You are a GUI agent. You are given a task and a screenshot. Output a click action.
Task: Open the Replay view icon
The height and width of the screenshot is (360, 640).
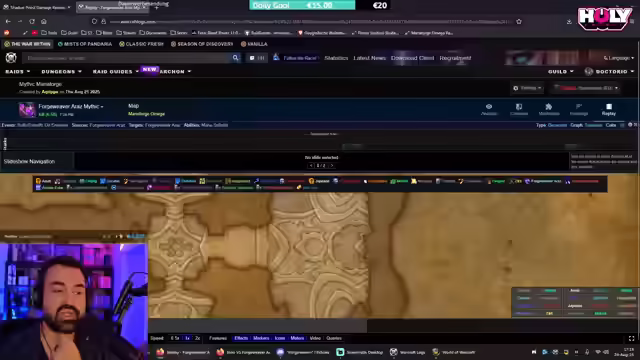coord(609,107)
